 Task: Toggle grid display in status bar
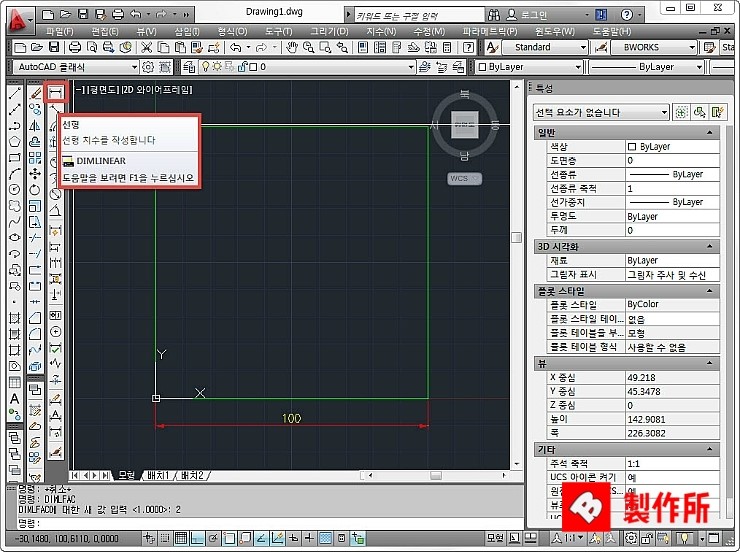point(180,538)
